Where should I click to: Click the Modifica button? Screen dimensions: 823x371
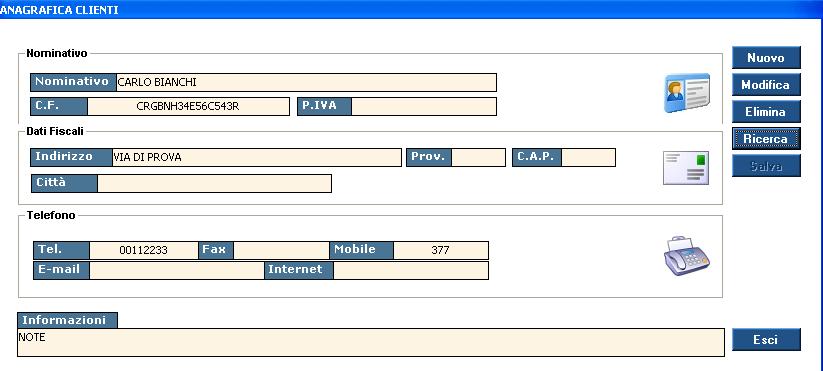(766, 85)
